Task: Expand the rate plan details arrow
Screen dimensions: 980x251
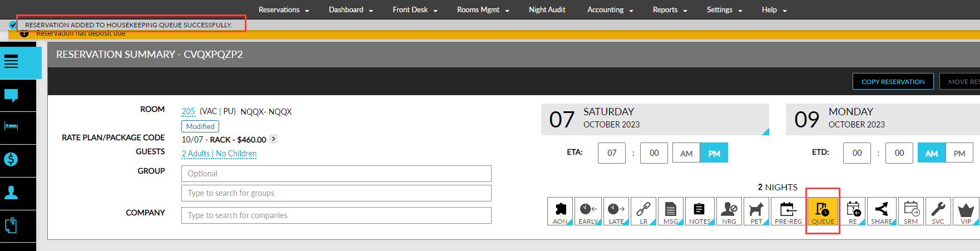Action: 273,139
